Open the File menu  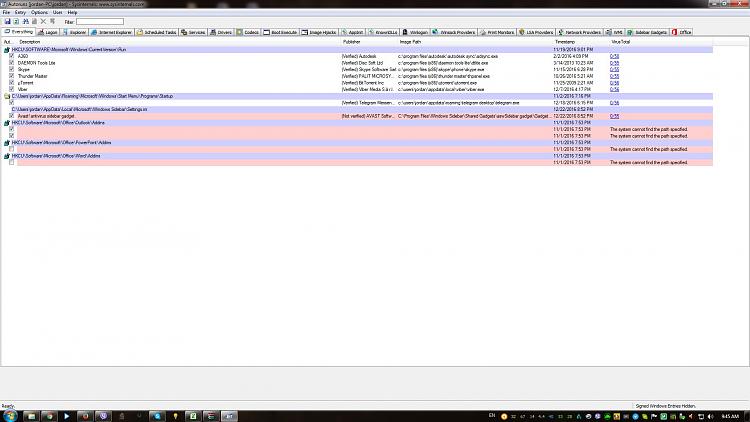tap(6, 12)
